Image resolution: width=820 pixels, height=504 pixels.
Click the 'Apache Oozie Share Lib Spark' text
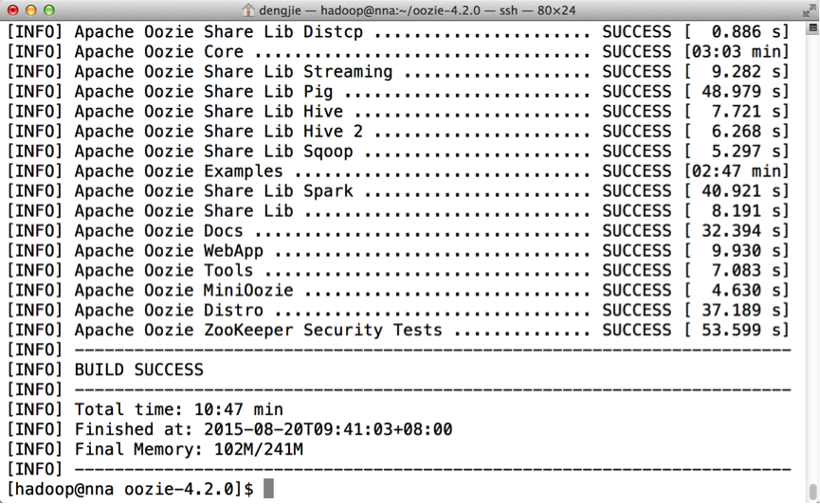click(213, 190)
